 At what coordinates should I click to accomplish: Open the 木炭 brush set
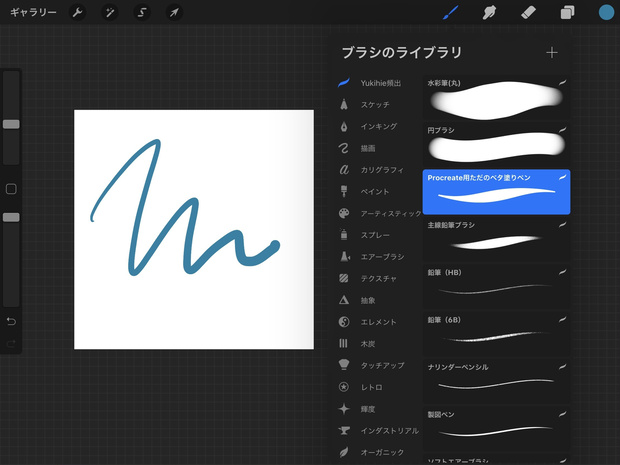pyautogui.click(x=378, y=344)
